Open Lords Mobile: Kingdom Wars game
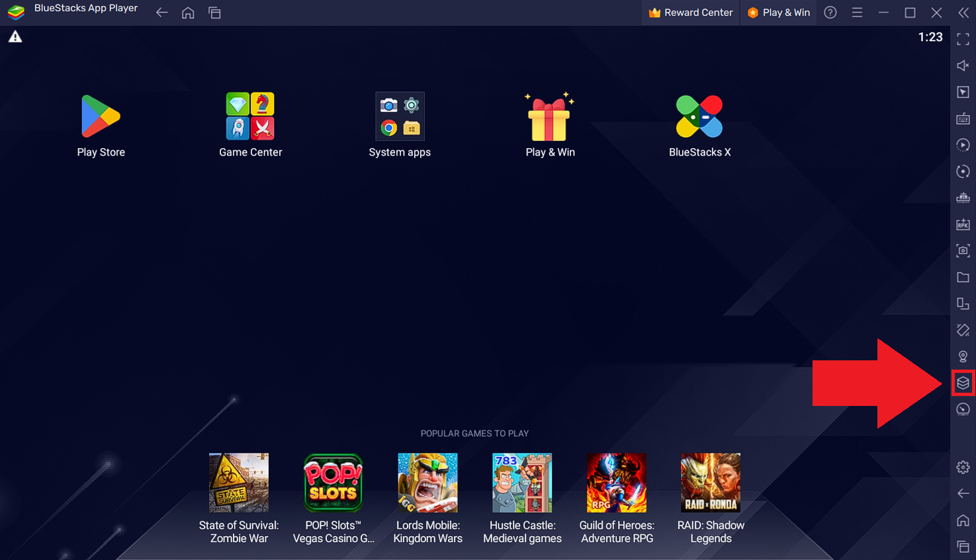976x560 pixels. (x=427, y=483)
